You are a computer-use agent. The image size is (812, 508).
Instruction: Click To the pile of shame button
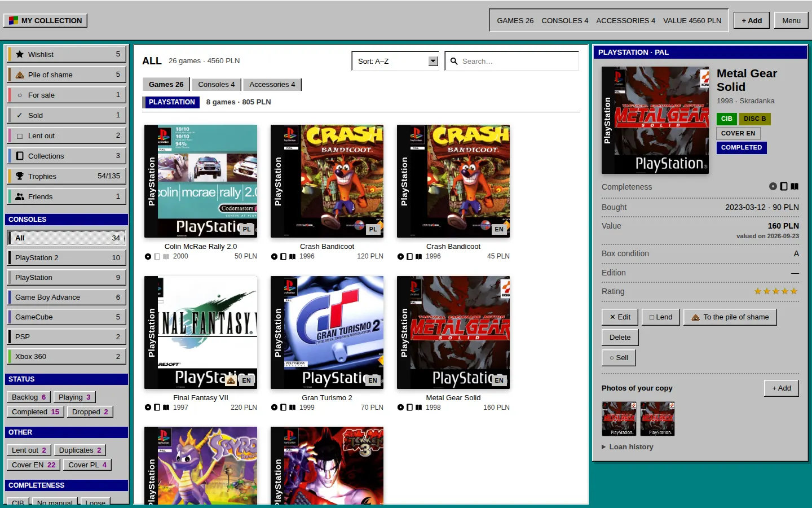[730, 317]
